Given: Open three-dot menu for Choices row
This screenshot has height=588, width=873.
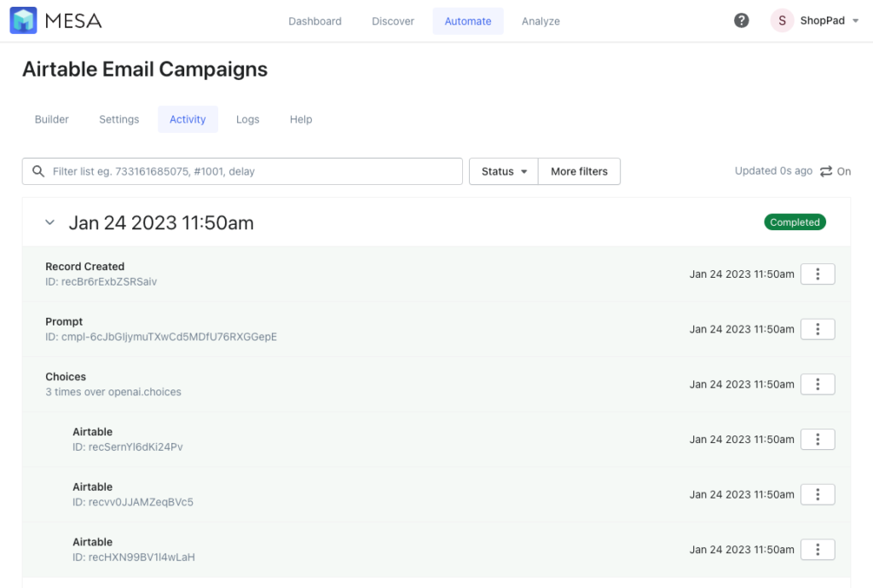Looking at the screenshot, I should pos(818,383).
